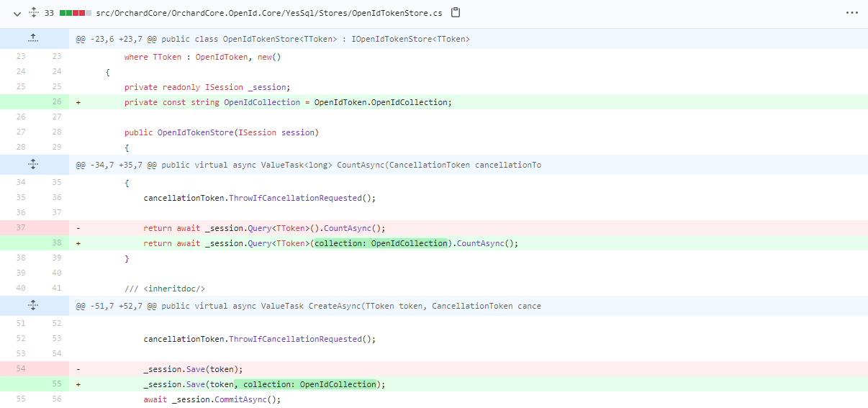Viewport: 868px width, 408px height.
Task: Click the 'public OpenIdTokenStore(ISession session)' line
Action: (222, 132)
